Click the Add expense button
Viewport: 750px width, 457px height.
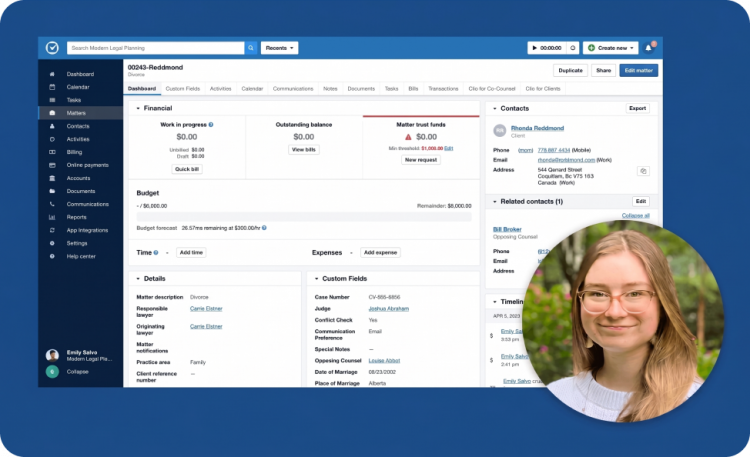[380, 252]
